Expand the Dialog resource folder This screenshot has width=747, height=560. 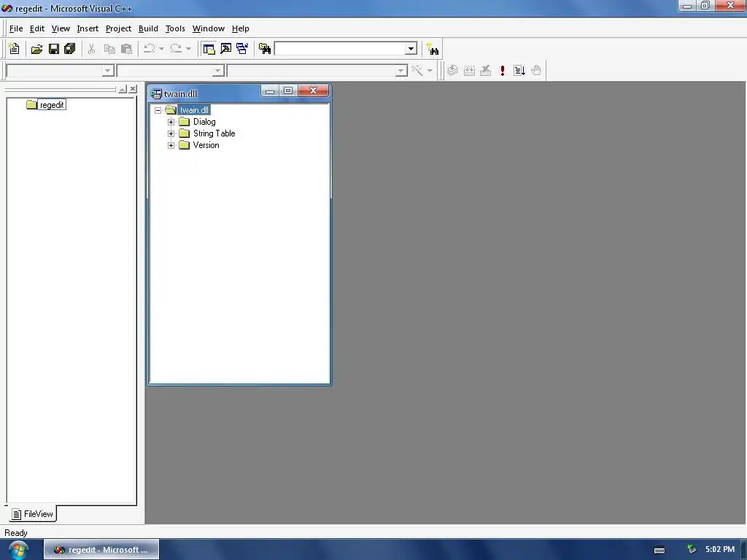(171, 122)
